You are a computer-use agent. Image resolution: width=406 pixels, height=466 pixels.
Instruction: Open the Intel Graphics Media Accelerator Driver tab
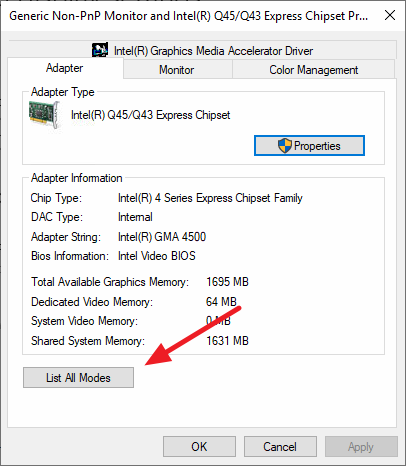[x=203, y=50]
